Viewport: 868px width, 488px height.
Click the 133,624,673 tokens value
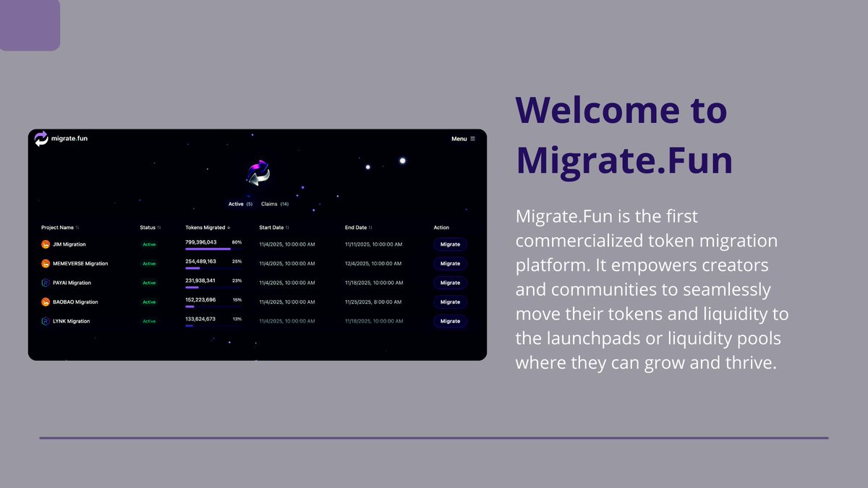(x=200, y=319)
